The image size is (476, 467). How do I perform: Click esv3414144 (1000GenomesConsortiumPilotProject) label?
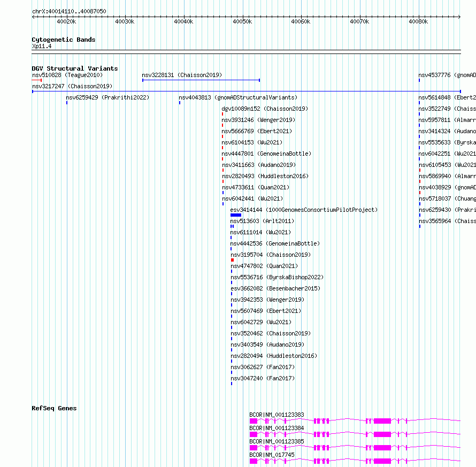pyautogui.click(x=304, y=210)
